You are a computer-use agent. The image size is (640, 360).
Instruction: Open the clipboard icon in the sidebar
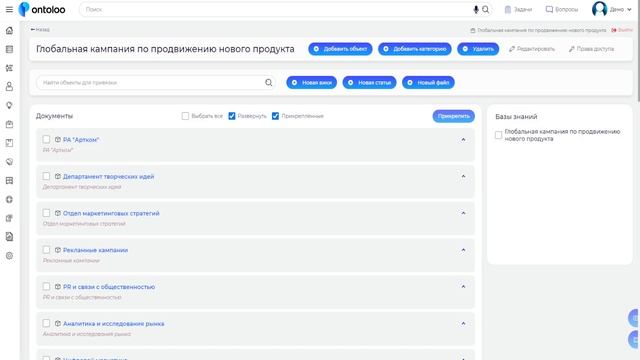tap(9, 124)
